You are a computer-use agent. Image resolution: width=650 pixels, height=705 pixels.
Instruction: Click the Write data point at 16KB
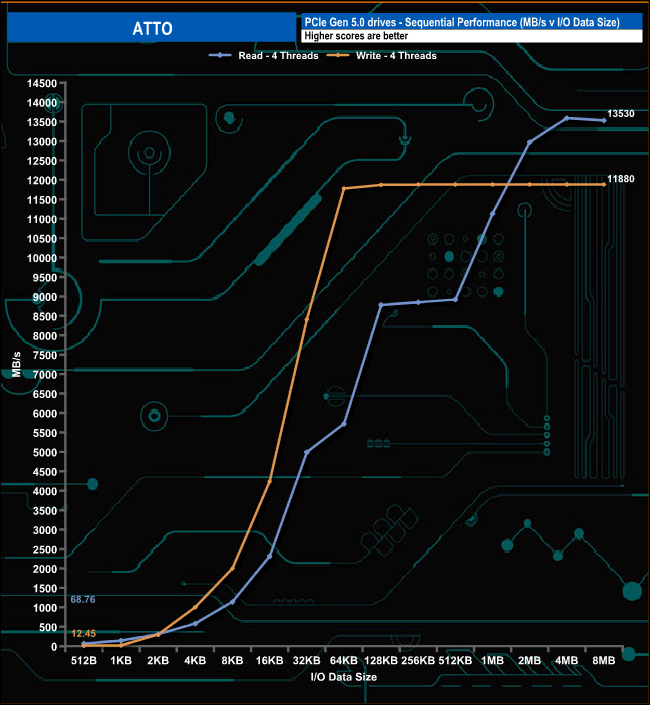click(270, 481)
